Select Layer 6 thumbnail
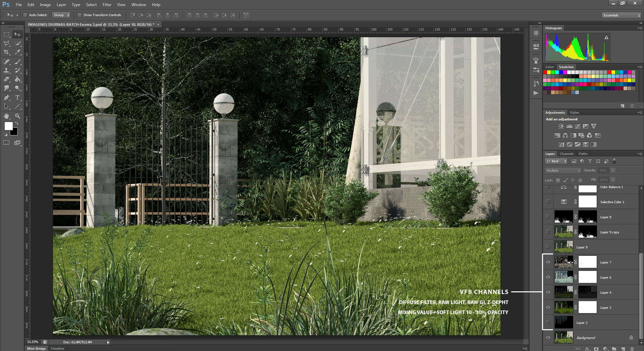The image size is (644, 351). 563,277
